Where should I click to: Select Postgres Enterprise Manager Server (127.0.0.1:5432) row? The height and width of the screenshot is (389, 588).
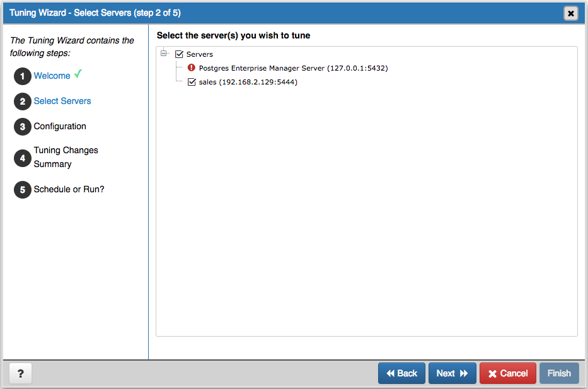pos(293,68)
